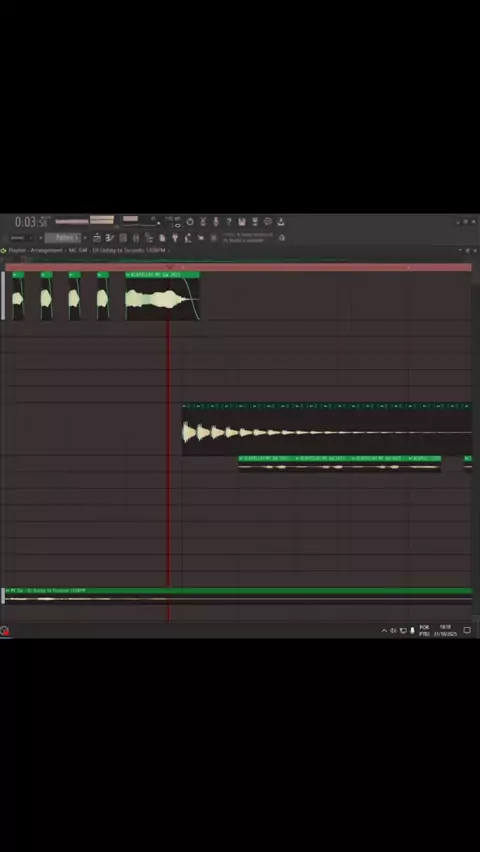Image resolution: width=480 pixels, height=852 pixels.
Task: Toggle the Windows microphone tray icon
Action: pyautogui.click(x=413, y=631)
